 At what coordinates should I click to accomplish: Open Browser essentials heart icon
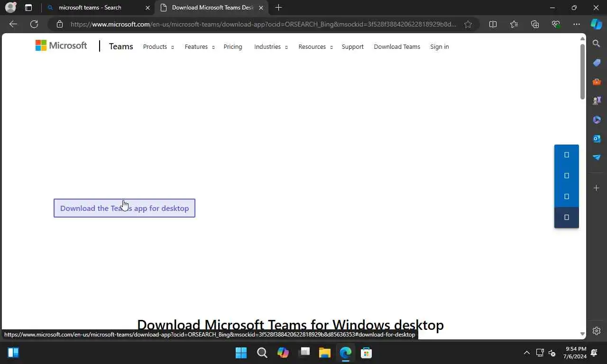click(556, 24)
